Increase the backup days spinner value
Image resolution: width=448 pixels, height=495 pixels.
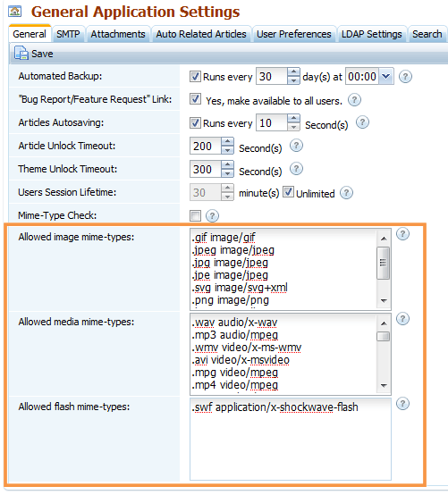click(x=293, y=72)
